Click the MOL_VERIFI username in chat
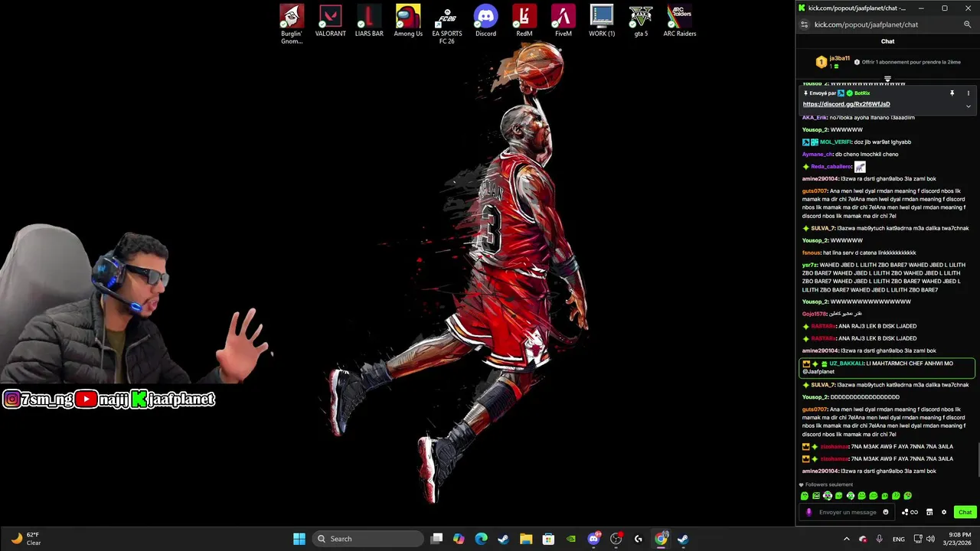This screenshot has height=551, width=980. coord(835,142)
